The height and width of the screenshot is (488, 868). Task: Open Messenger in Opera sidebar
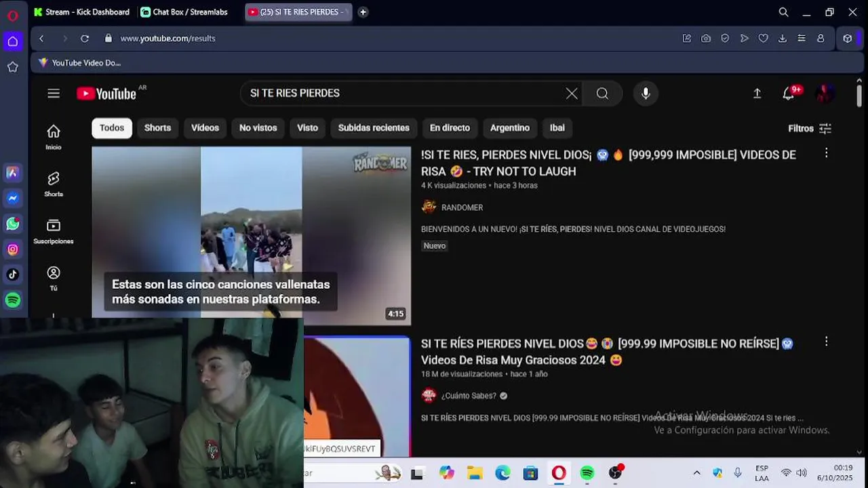pos(12,198)
